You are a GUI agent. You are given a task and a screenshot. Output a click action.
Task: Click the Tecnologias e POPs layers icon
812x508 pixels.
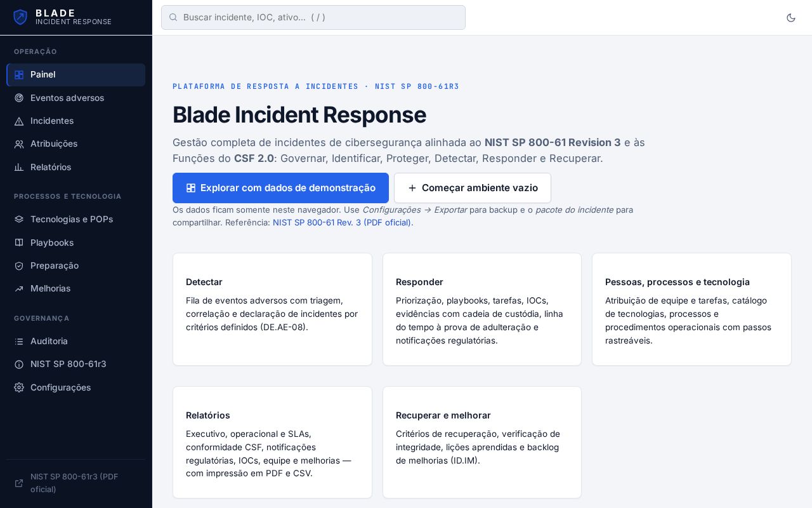tap(19, 219)
